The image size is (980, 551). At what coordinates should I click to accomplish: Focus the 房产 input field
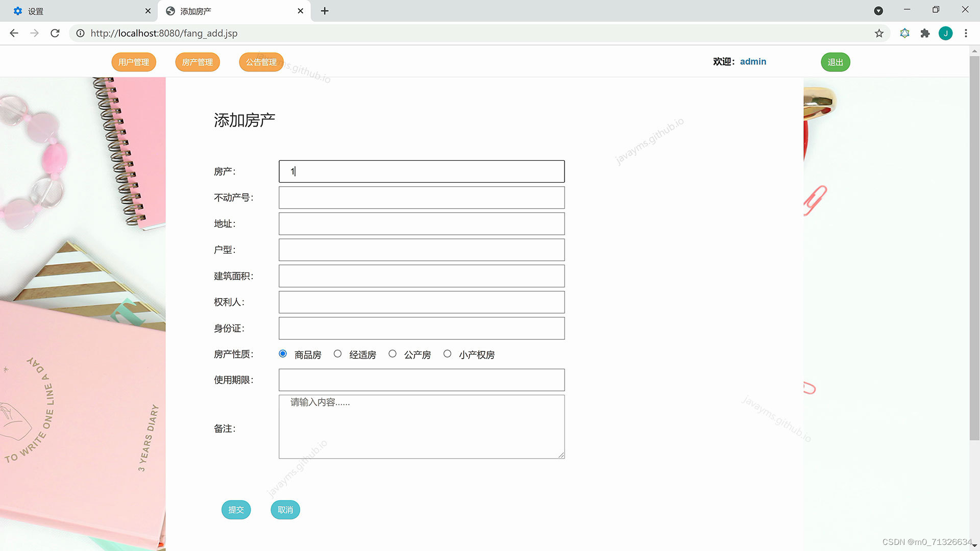[x=422, y=171]
